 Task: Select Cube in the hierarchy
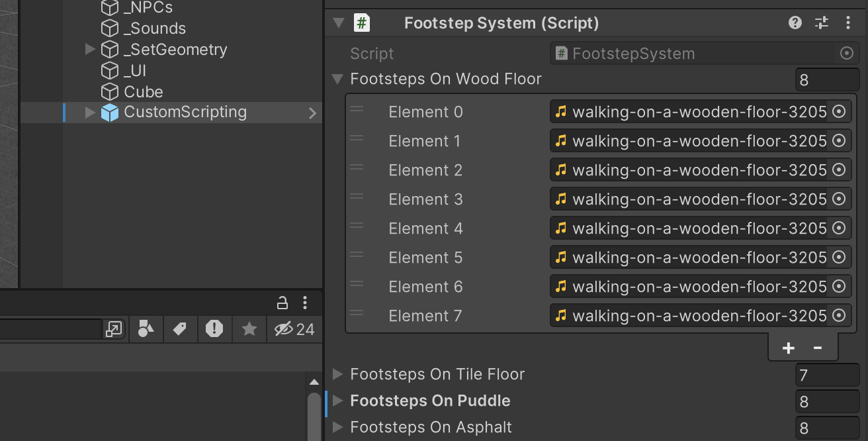143,92
